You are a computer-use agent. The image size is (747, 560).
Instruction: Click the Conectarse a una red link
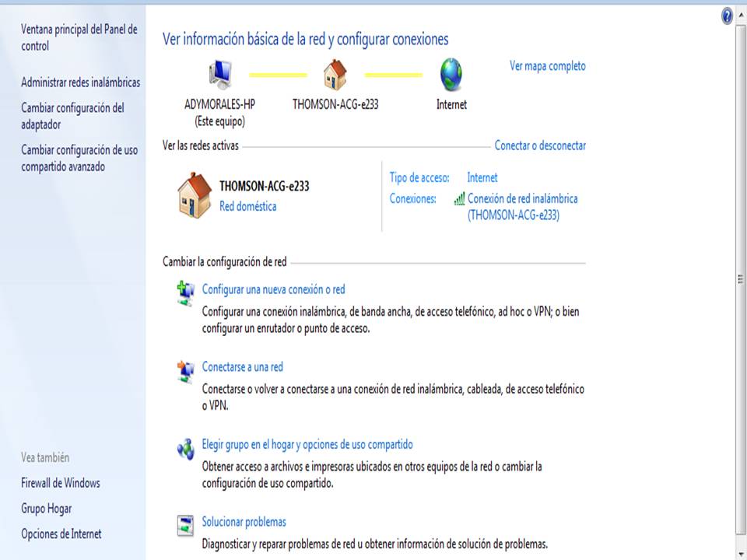point(243,367)
